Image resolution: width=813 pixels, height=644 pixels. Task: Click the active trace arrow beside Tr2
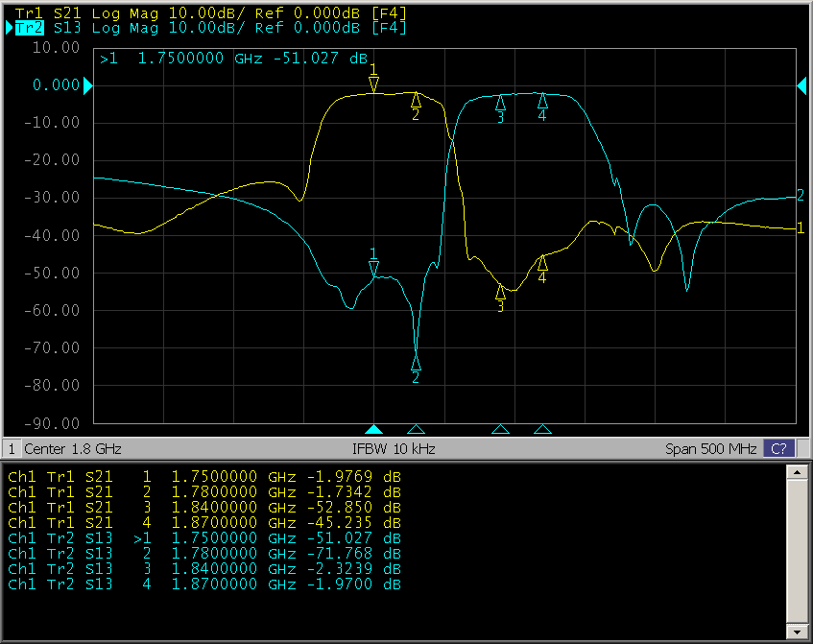(x=9, y=28)
